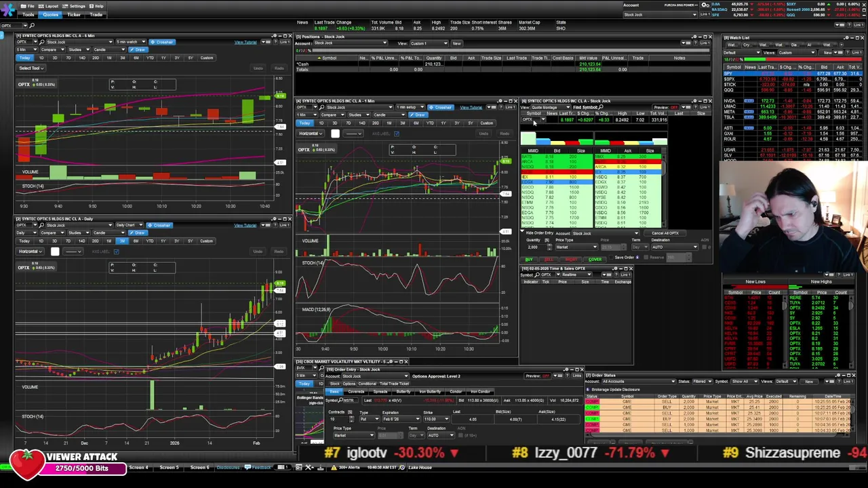Click the green COVER button
The image size is (868, 488).
(595, 260)
